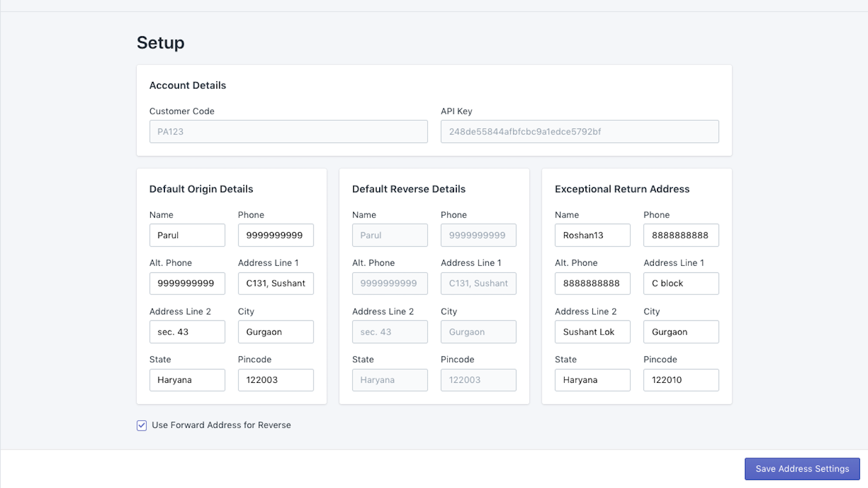
Task: Click the State field showing Haryana in Origin
Action: pos(187,380)
